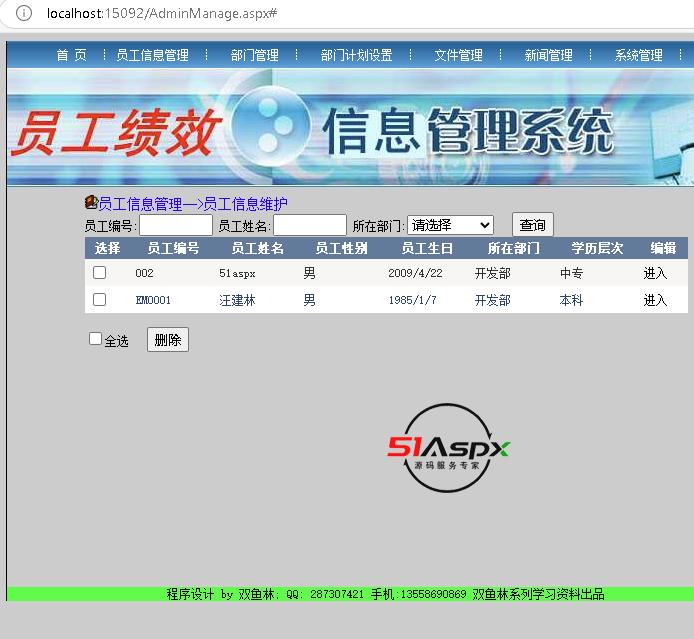This screenshot has height=639, width=694.
Task: Tick the checkbox for employee 002
Action: (x=100, y=273)
